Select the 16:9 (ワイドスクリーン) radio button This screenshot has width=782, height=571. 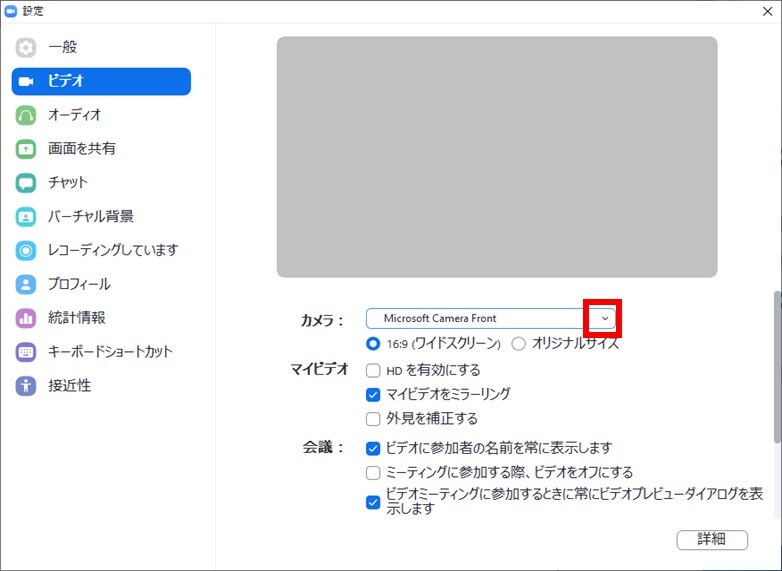click(373, 344)
